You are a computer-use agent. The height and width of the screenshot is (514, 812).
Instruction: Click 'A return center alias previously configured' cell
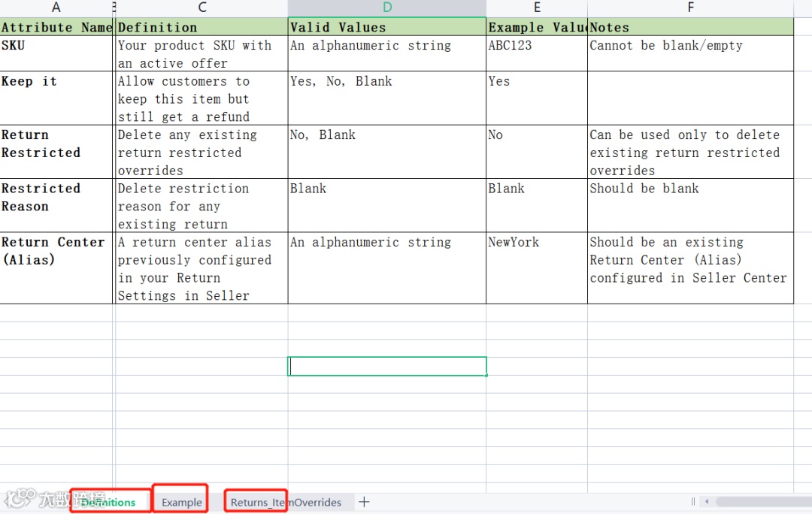[202, 268]
